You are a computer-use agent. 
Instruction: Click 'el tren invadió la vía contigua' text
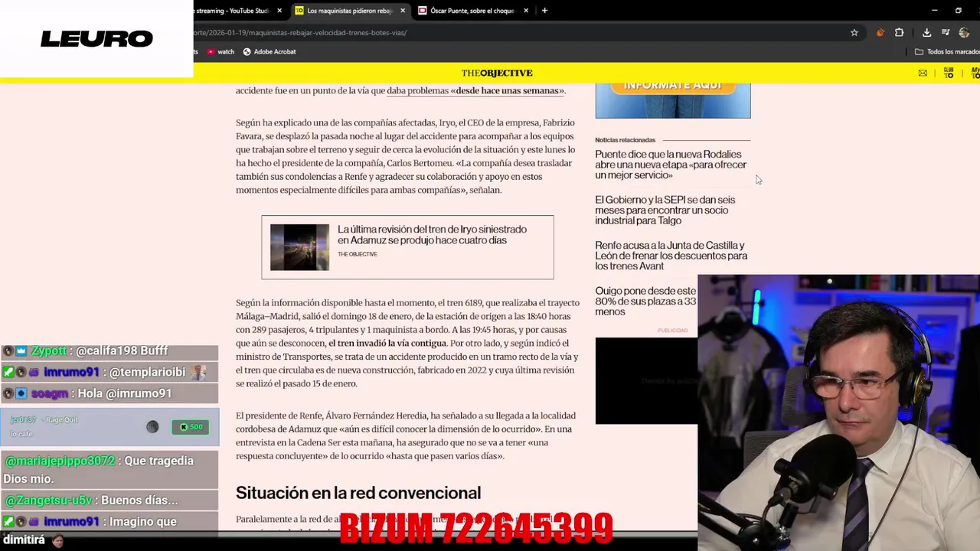(387, 343)
